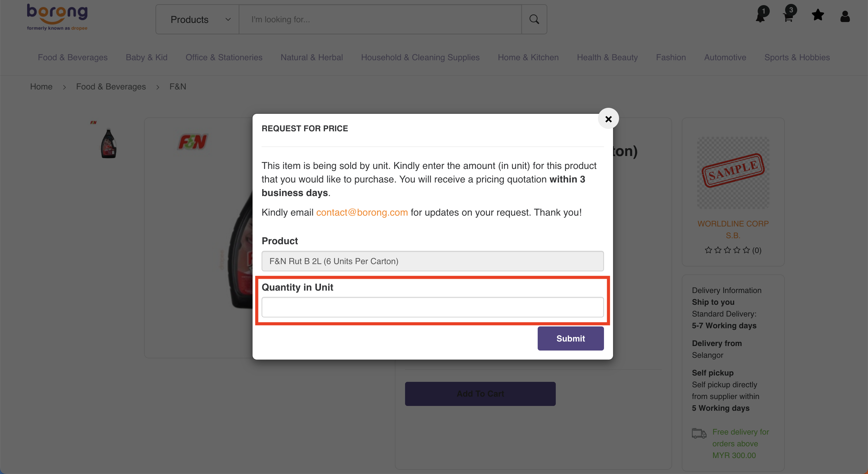Screen dimensions: 868x474
Task: Open Household & Cleaning Supplies category
Action: tap(420, 57)
